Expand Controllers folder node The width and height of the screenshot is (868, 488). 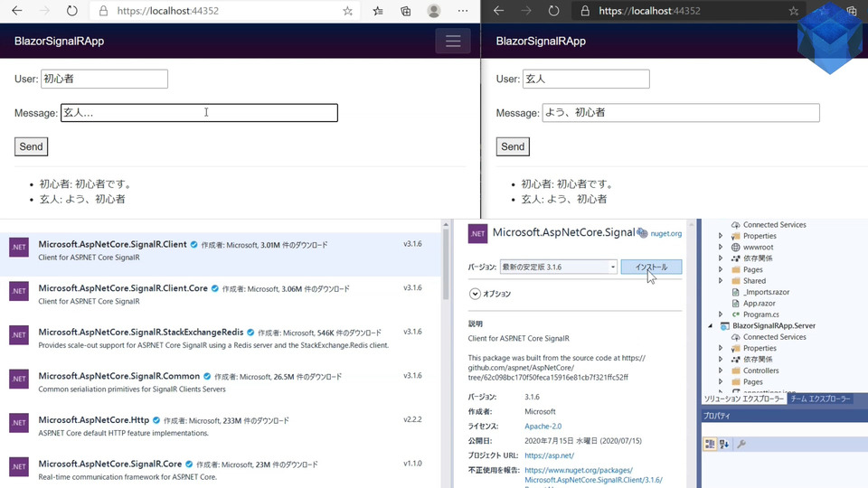pos(721,371)
